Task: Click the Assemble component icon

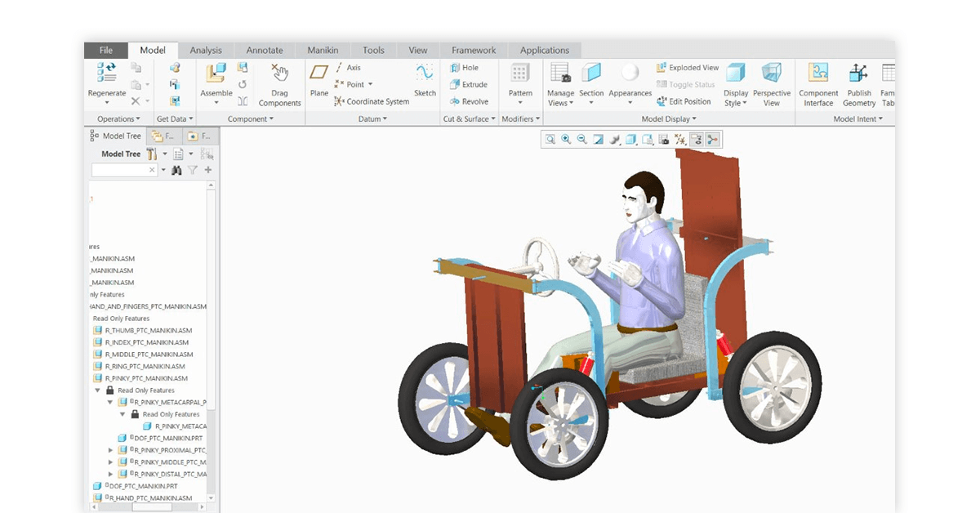Action: click(216, 74)
